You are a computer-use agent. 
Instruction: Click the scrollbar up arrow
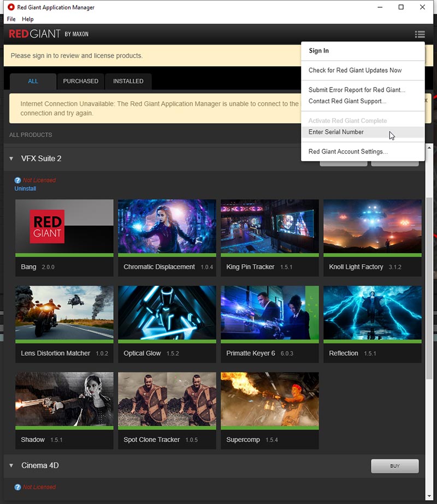point(429,148)
